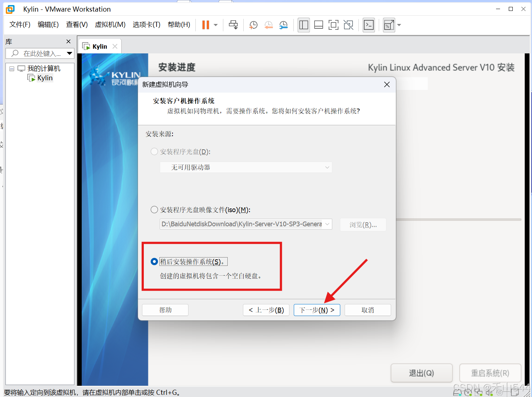
Task: Enter full screen mode
Action: tap(333, 25)
